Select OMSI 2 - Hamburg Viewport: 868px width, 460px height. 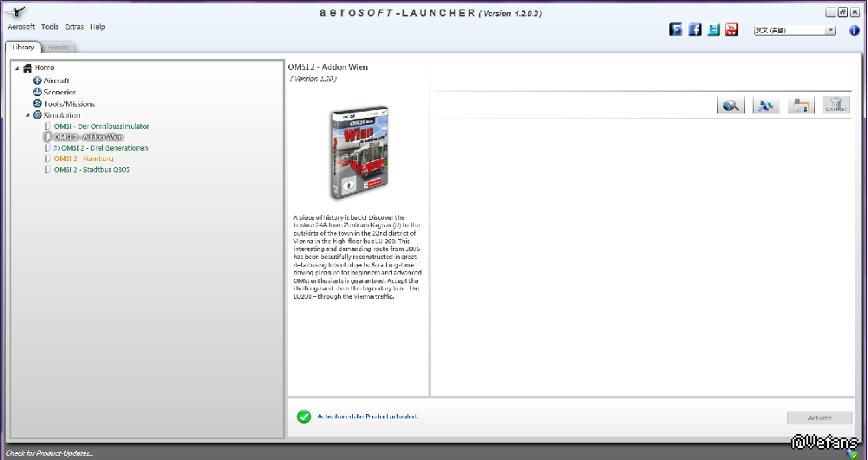pyautogui.click(x=83, y=159)
